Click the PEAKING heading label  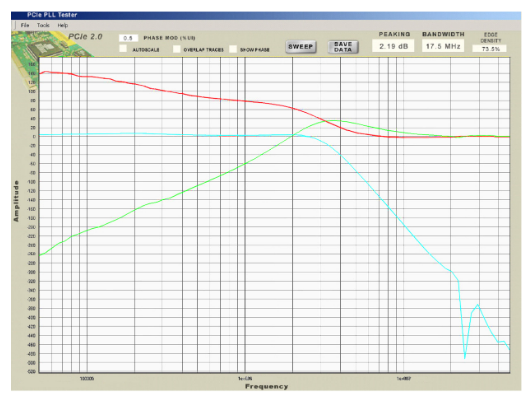pos(394,34)
